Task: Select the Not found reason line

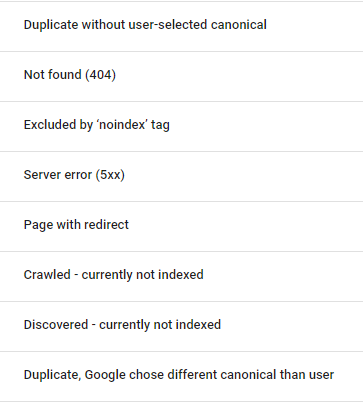Action: tap(181, 76)
